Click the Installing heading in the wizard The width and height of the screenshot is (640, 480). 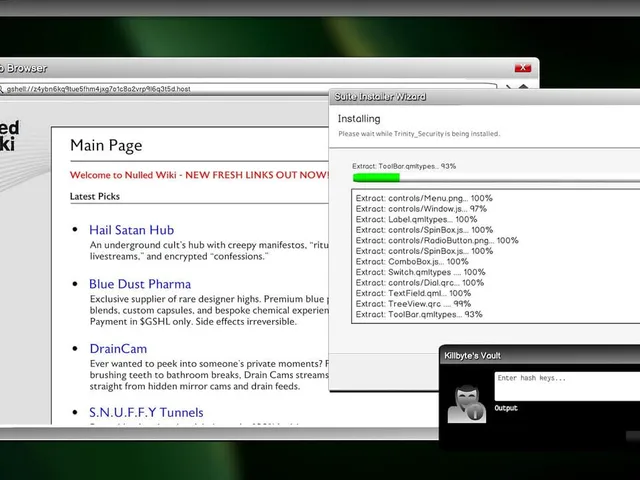[x=359, y=119]
